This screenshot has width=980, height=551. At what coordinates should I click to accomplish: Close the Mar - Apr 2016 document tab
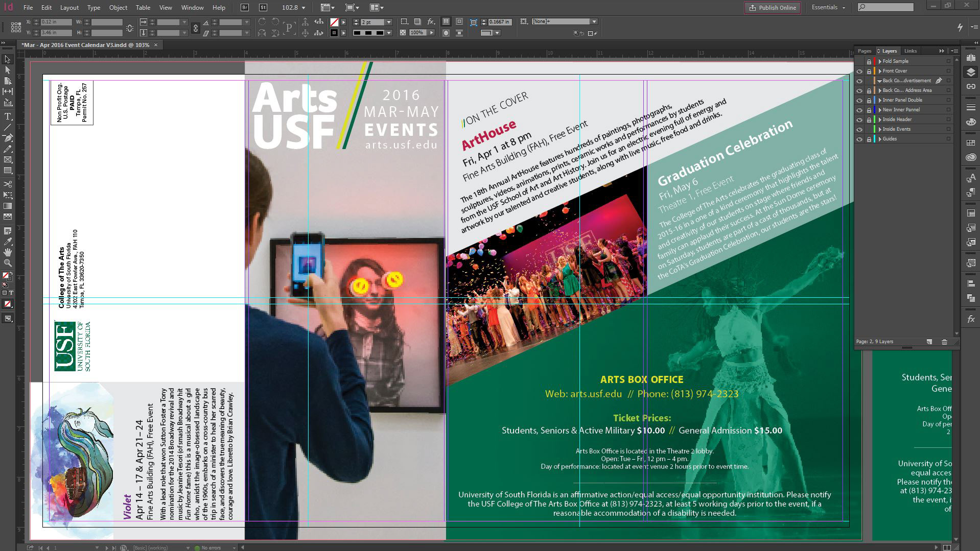tap(156, 45)
